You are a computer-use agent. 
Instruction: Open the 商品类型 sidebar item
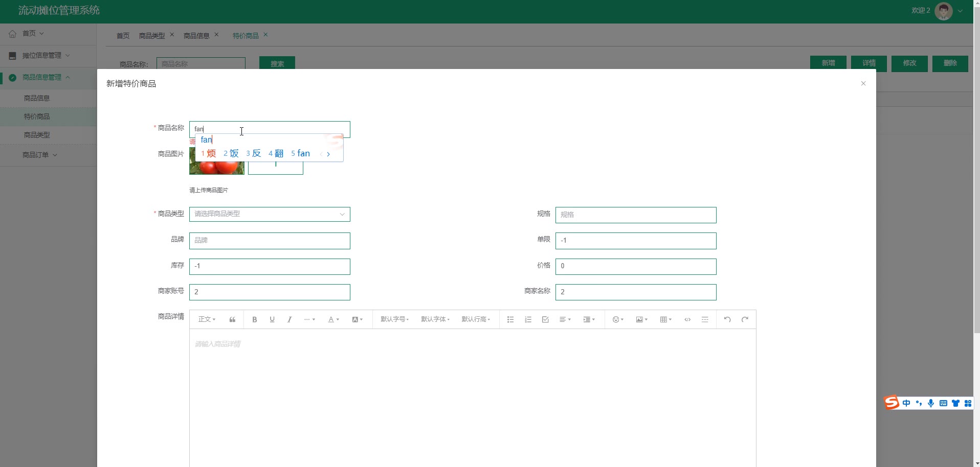pyautogui.click(x=48, y=135)
